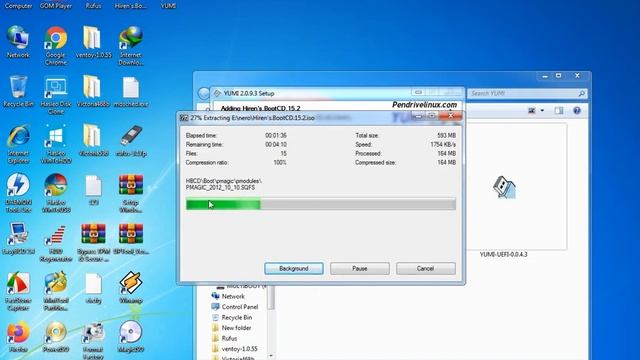
Task: Select the Victoria folder beside Hasleo Disk Clone
Action: [x=93, y=91]
